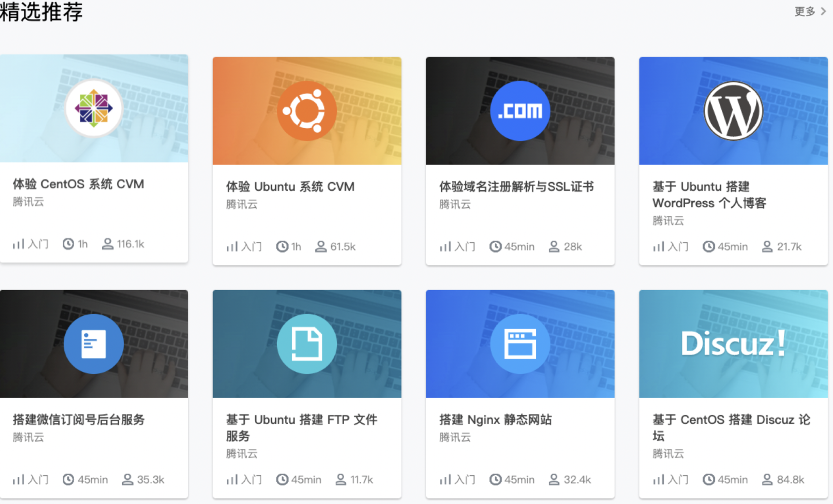Image resolution: width=833 pixels, height=504 pixels.
Task: Open the 体验 CentOS 系统 CVM title
Action: [78, 184]
